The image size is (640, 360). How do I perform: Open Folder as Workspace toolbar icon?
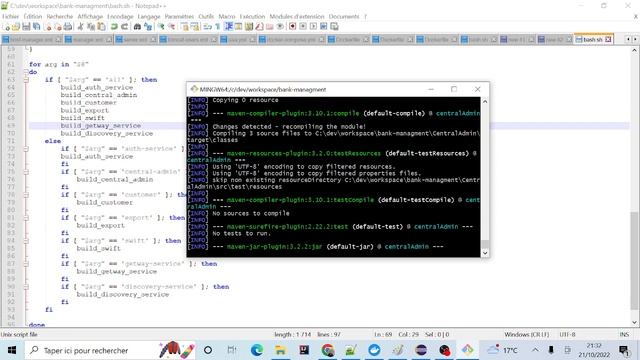coord(270,27)
